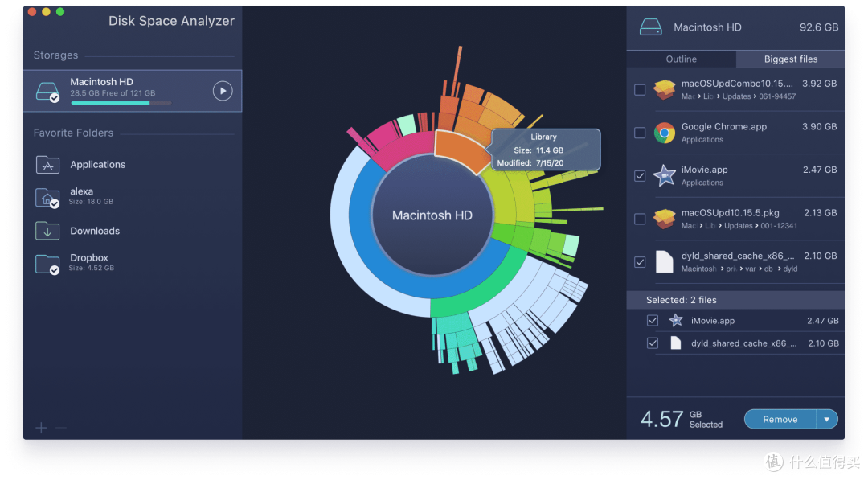
Task: Add a favorite folder with the plus icon
Action: click(x=41, y=428)
